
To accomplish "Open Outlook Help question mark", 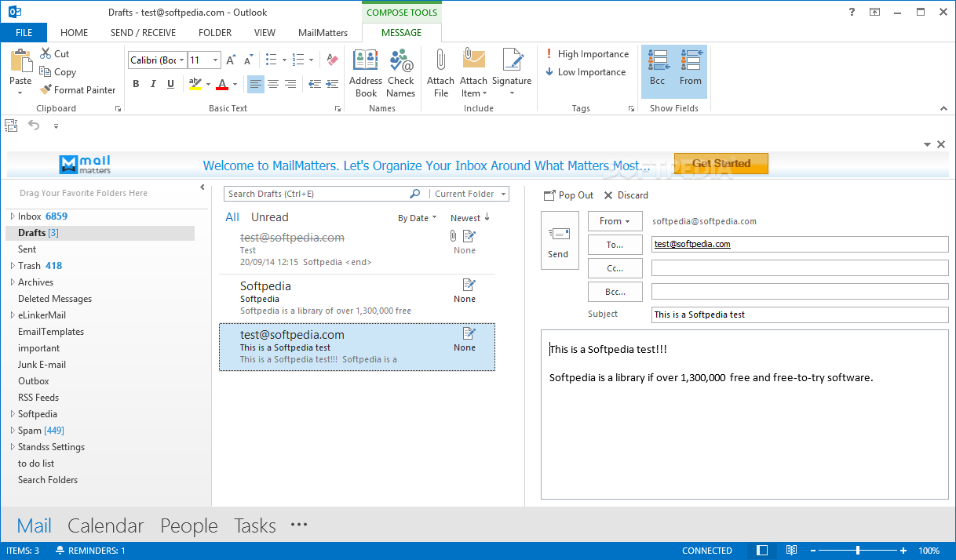I will coord(852,12).
